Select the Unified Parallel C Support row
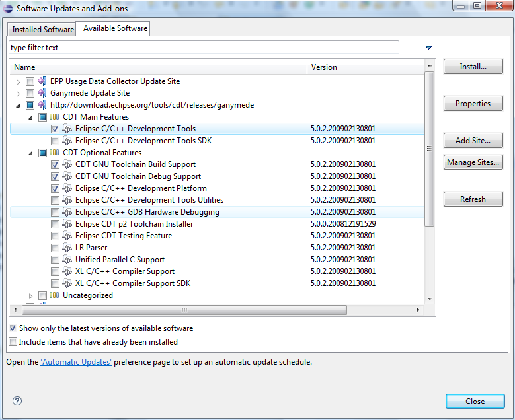The image size is (515, 420). [x=217, y=260]
